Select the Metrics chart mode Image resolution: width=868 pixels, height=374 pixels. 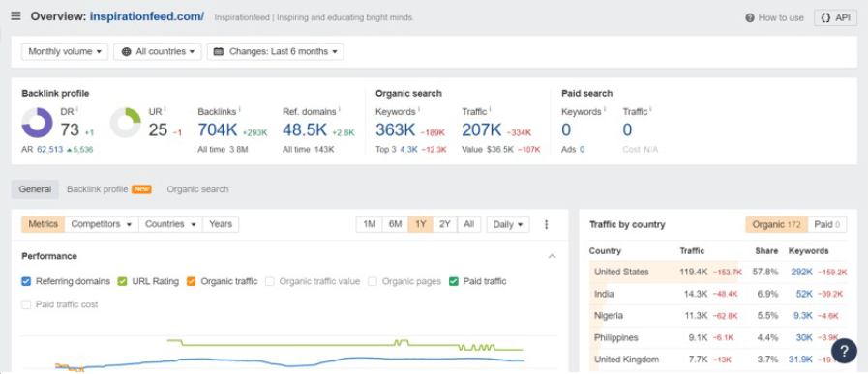[44, 224]
